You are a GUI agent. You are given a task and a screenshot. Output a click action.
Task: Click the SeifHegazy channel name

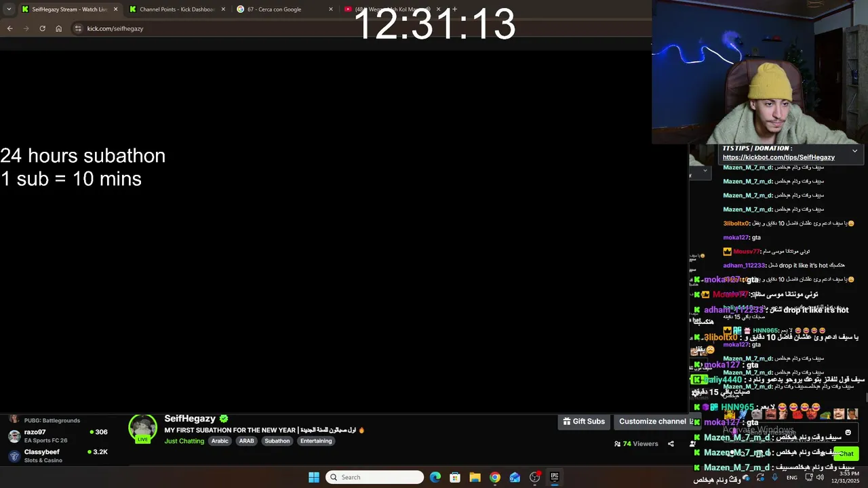[x=190, y=419]
